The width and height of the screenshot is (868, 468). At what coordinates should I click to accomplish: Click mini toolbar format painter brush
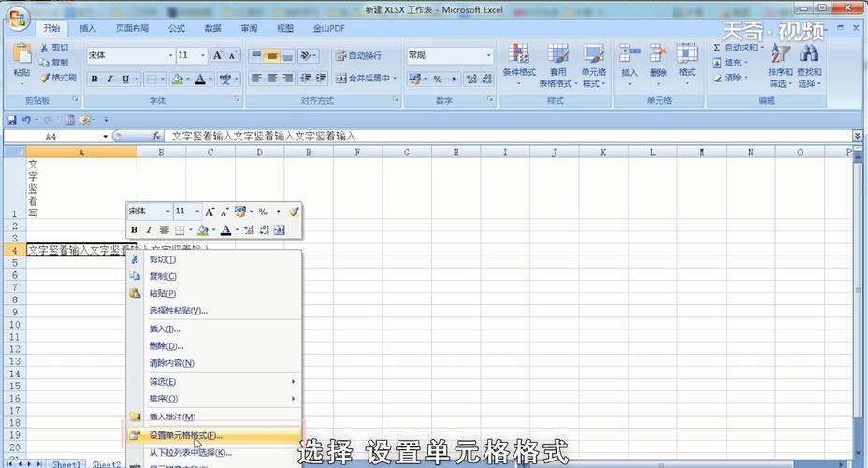[294, 212]
